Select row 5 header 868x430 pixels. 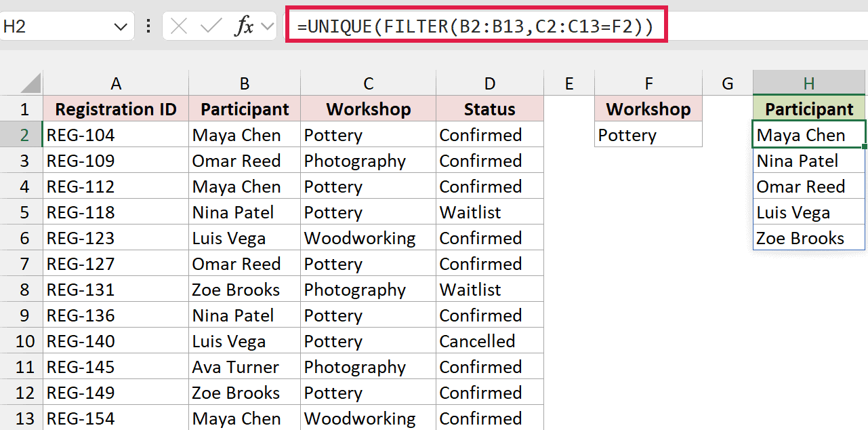click(22, 212)
